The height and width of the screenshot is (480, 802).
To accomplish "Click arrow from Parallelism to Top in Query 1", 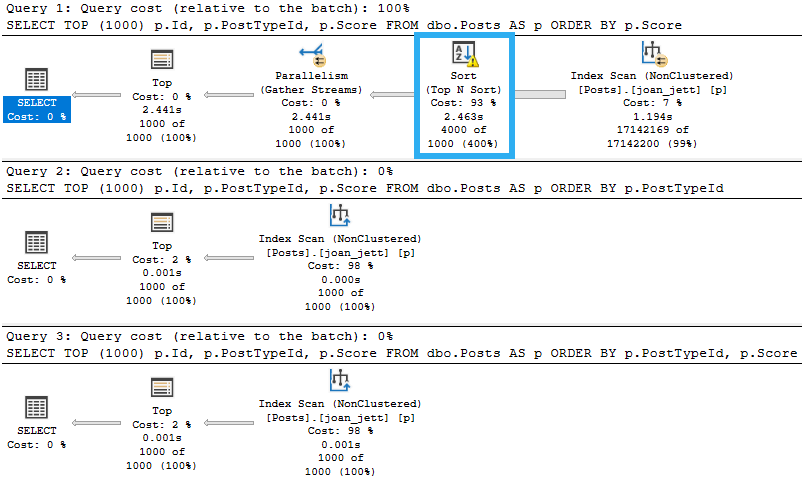I will [x=229, y=95].
